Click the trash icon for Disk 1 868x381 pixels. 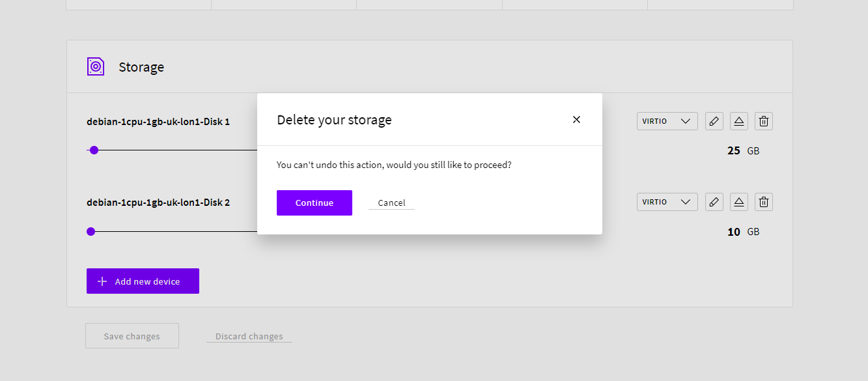(x=764, y=121)
